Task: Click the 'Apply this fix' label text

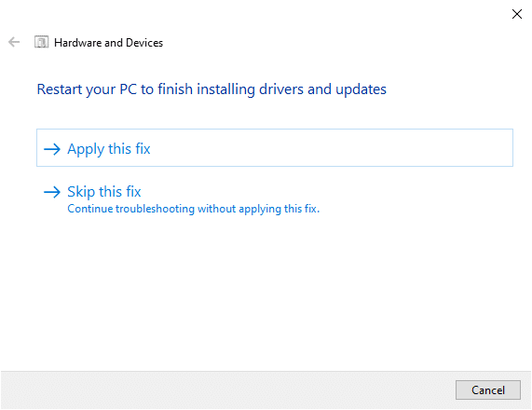Action: point(109,149)
